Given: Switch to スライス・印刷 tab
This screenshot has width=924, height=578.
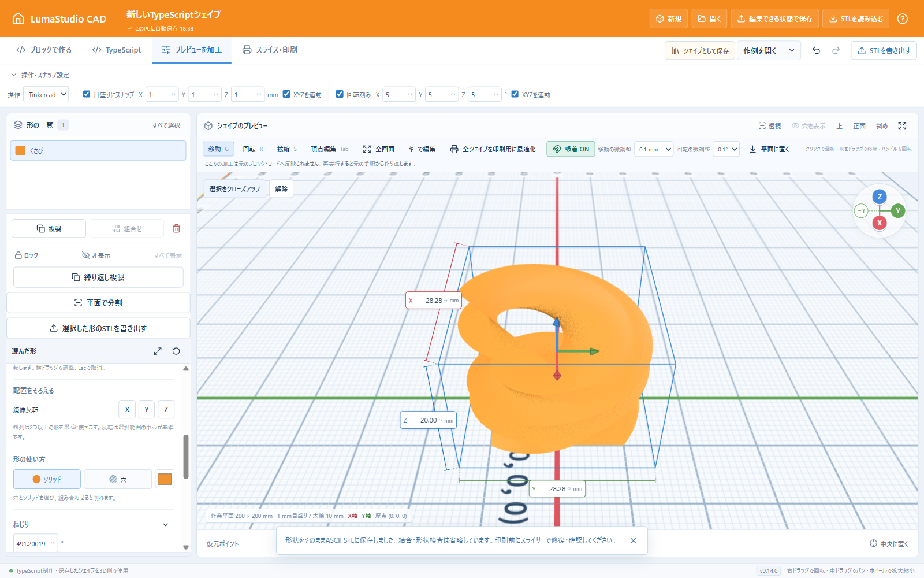Looking at the screenshot, I should tap(270, 50).
